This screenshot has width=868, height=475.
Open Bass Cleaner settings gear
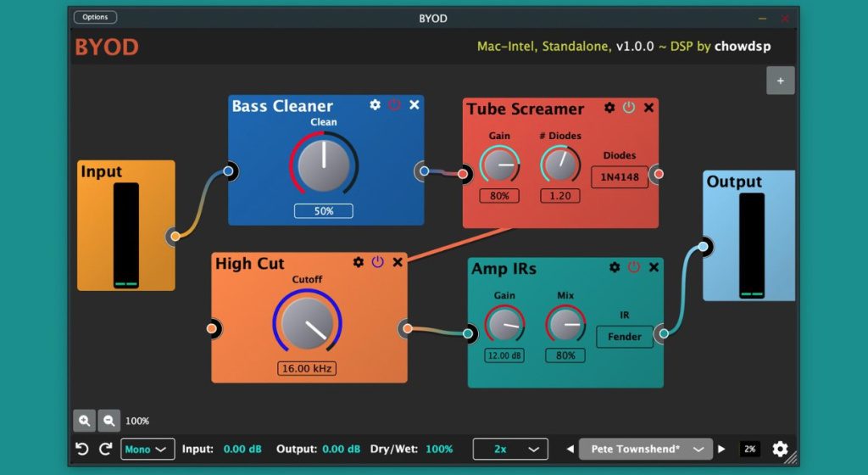(376, 104)
